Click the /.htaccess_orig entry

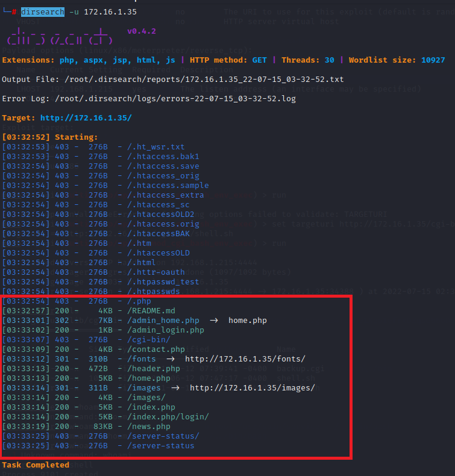[163, 176]
